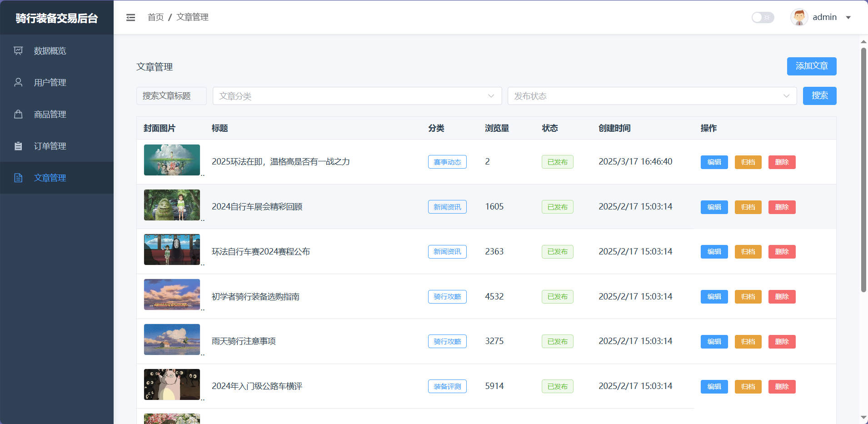Delete article 2024年入门级公路车横评
Screen dimensions: 868x424
click(782, 387)
